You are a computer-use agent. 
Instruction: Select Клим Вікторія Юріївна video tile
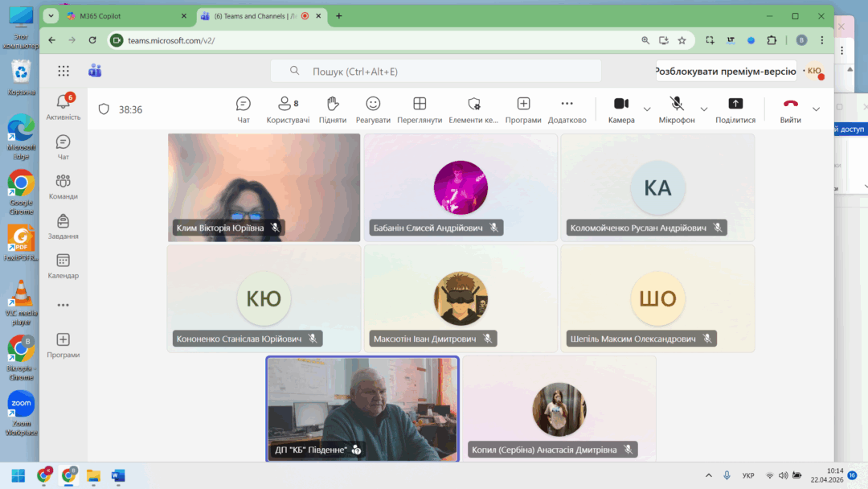(264, 187)
